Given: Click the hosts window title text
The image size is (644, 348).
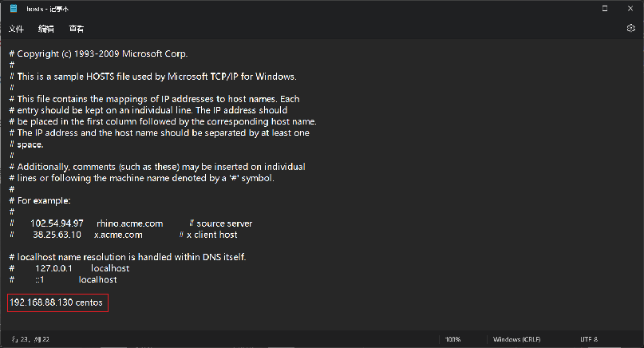Looking at the screenshot, I should 48,9.
